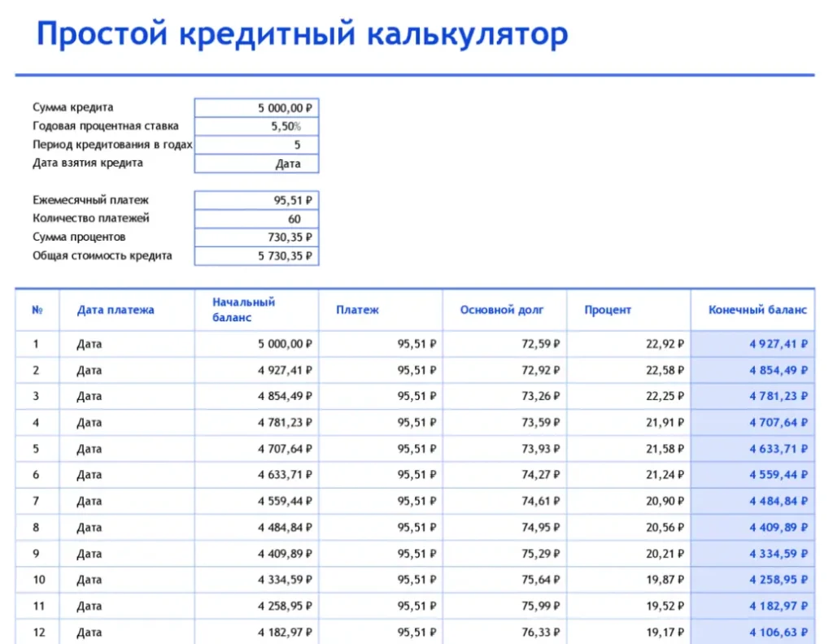The image size is (833, 644).
Task: Select the loan amount field 5 000,00 ₽
Action: coord(256,108)
